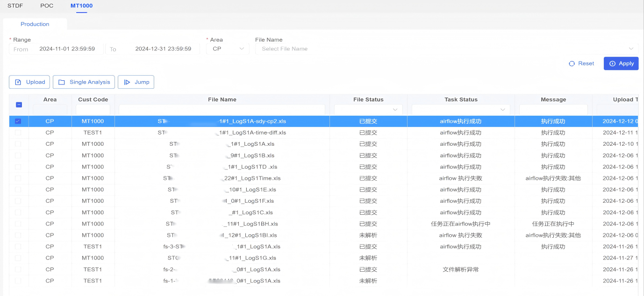Click message 任务正在执行中 in LogS1BH.xls row
The image size is (644, 296).
point(553,224)
